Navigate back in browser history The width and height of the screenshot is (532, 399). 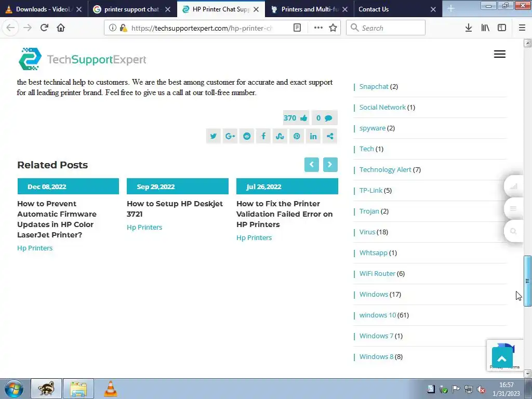[x=10, y=28]
